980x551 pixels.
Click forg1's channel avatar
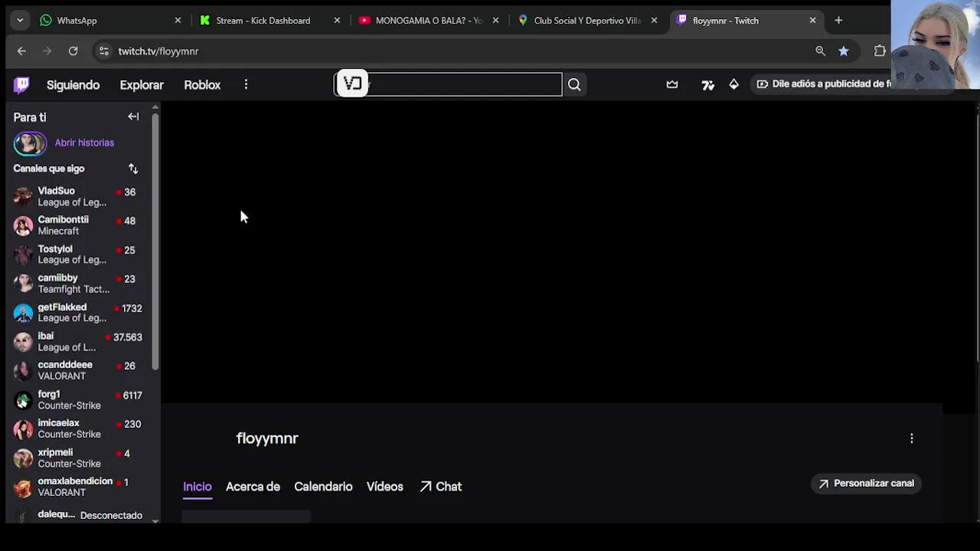(x=23, y=399)
